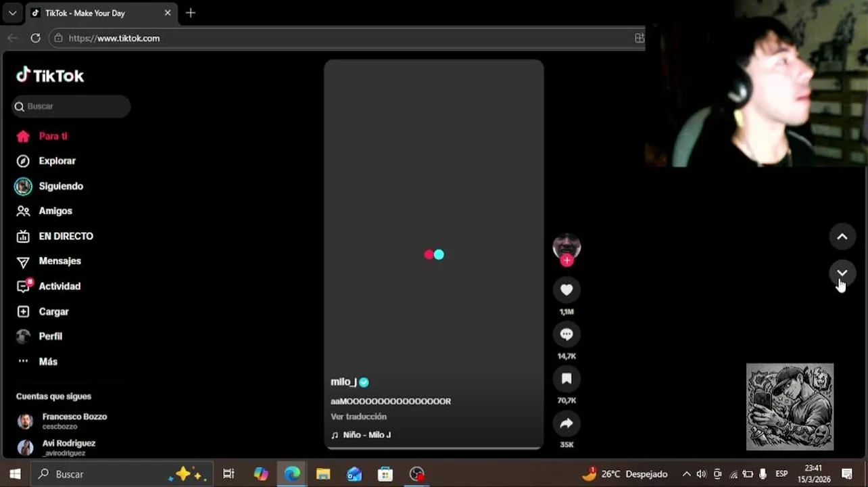Open a new browser tab
This screenshot has height=487, width=868.
[x=191, y=13]
